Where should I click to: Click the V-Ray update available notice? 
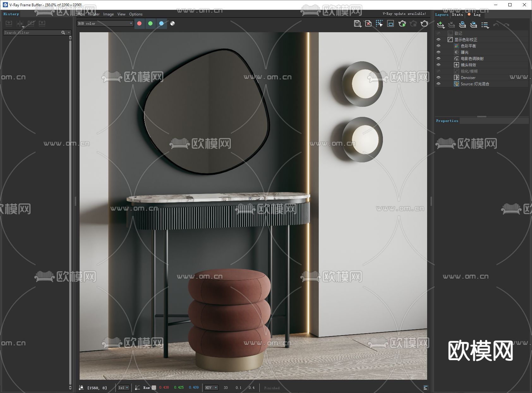coord(404,14)
